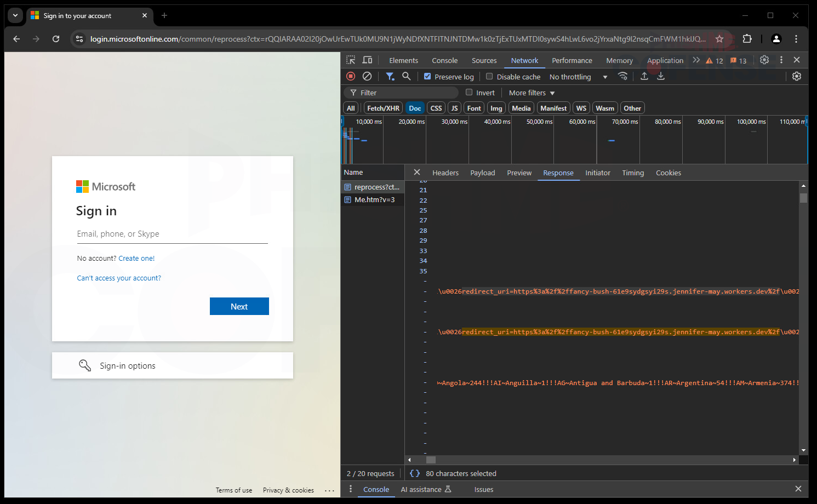
Task: Open the tab search dropdown arrow
Action: (15, 15)
